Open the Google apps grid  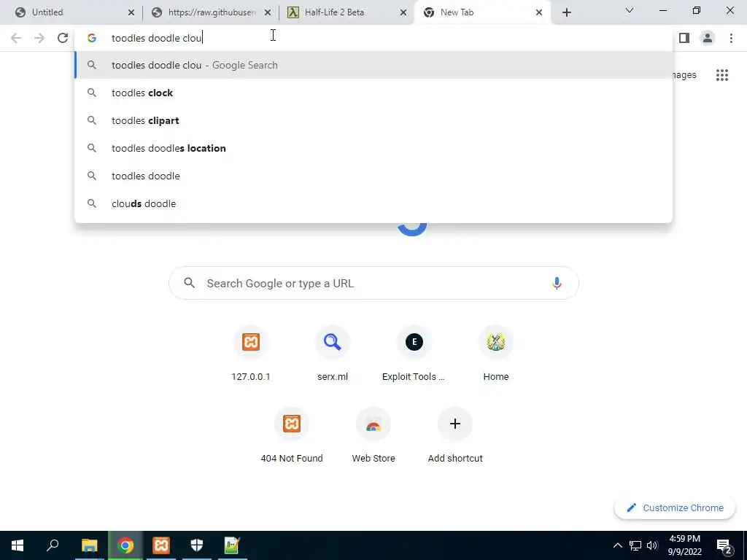[721, 75]
